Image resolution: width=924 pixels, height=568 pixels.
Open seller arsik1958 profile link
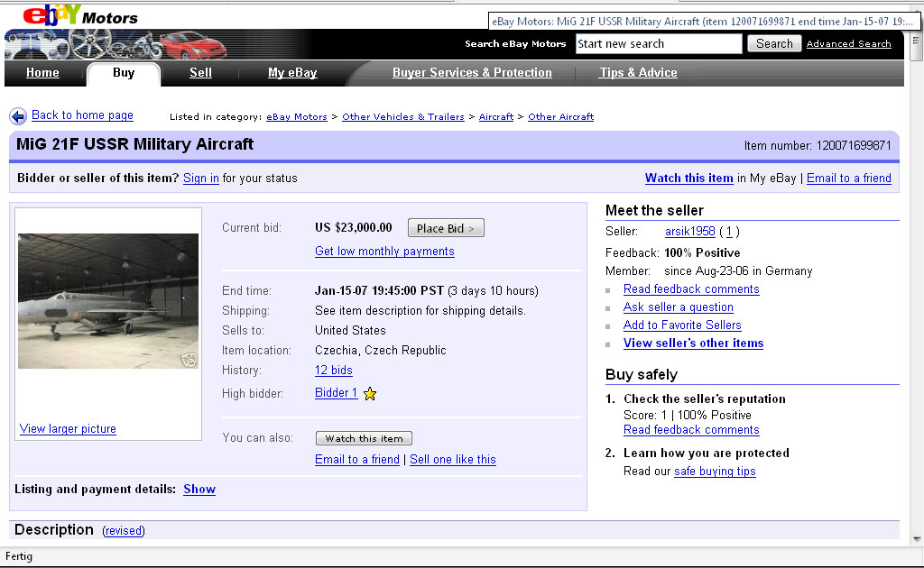coord(690,232)
